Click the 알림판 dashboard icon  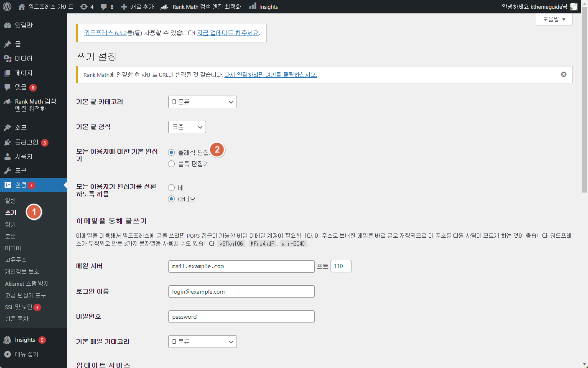pos(8,25)
